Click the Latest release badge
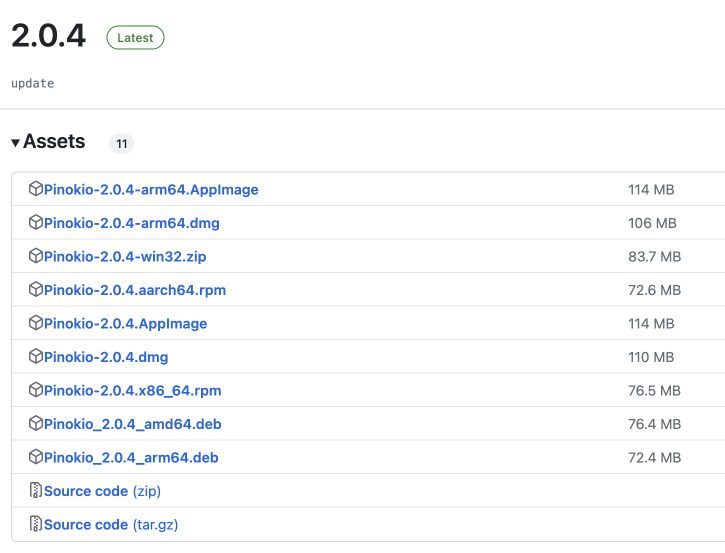This screenshot has width=725, height=553. [x=135, y=38]
